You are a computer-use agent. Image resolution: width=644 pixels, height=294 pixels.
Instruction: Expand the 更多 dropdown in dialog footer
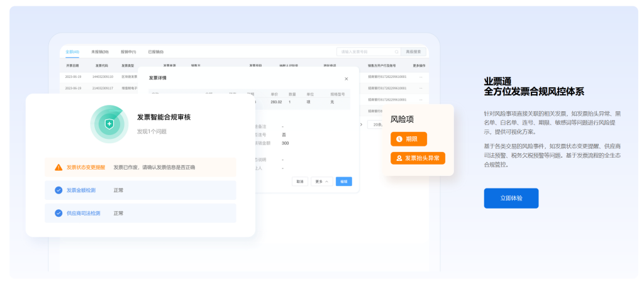(x=321, y=182)
